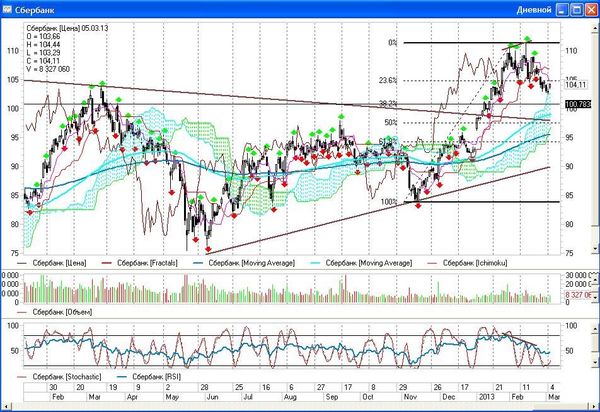Click the Mar label at right end of time axis
Screen dimensions: 600x412
point(554,397)
